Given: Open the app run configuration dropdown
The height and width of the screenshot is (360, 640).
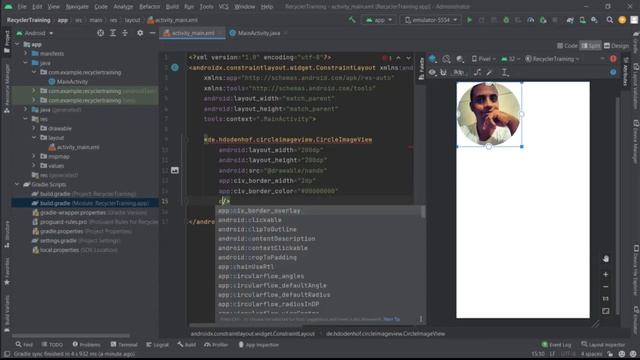Looking at the screenshot, I should click(x=379, y=20).
